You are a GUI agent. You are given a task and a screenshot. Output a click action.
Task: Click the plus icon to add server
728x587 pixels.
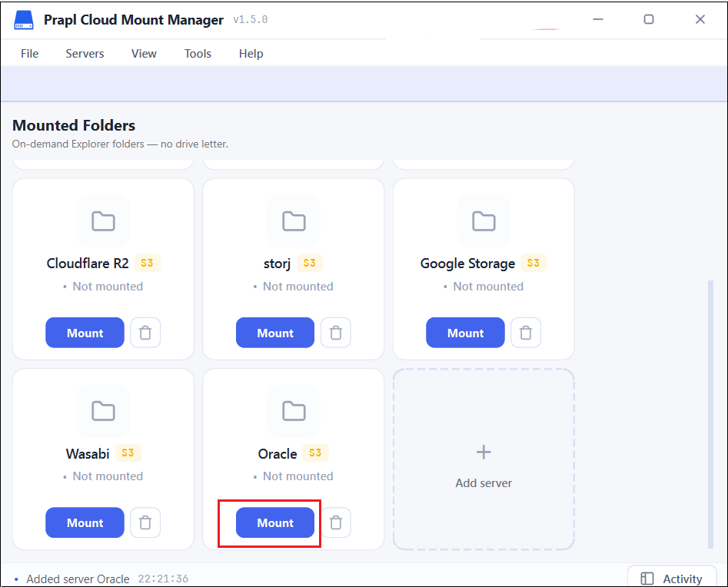tap(484, 452)
